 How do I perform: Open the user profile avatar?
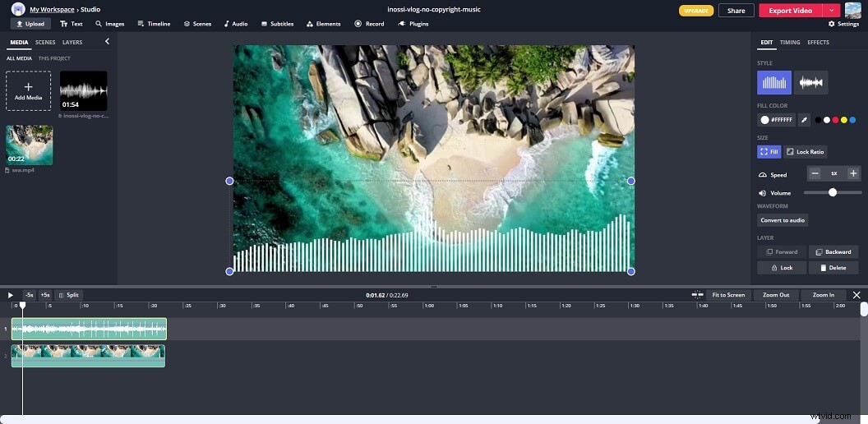pos(852,10)
